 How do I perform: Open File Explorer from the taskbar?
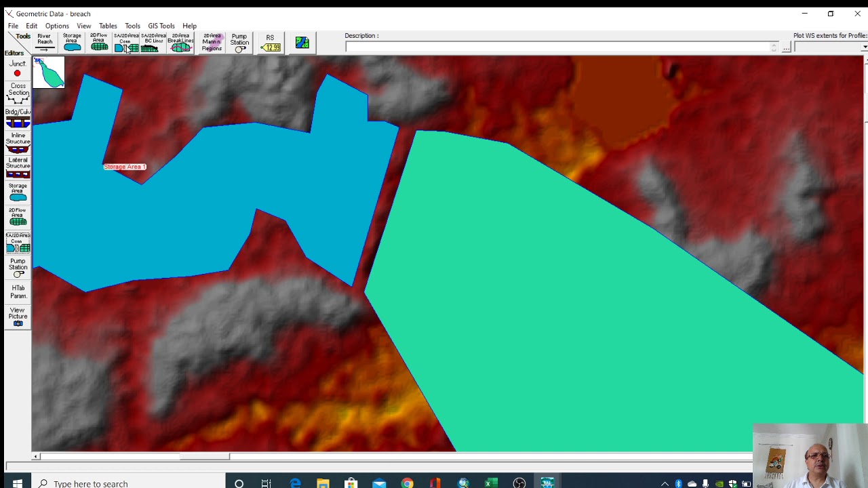[x=323, y=483]
